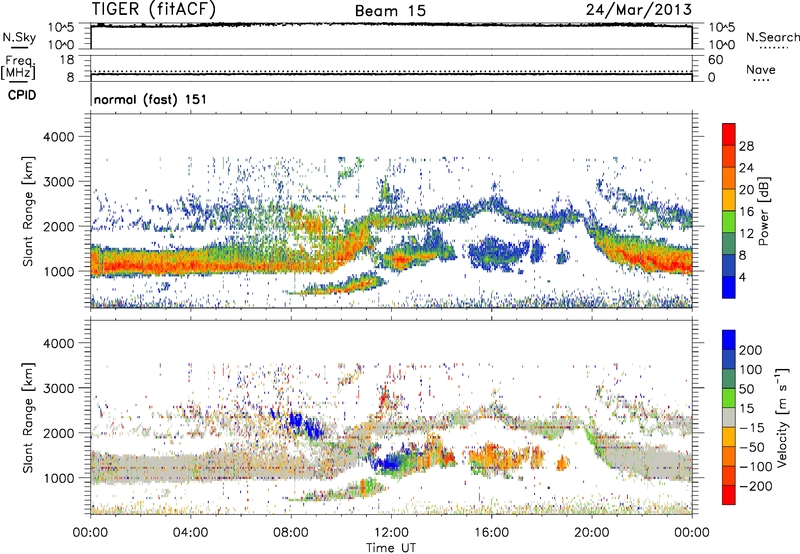Click the N.Search legend label
The width and height of the screenshot is (800, 554).
(x=772, y=37)
